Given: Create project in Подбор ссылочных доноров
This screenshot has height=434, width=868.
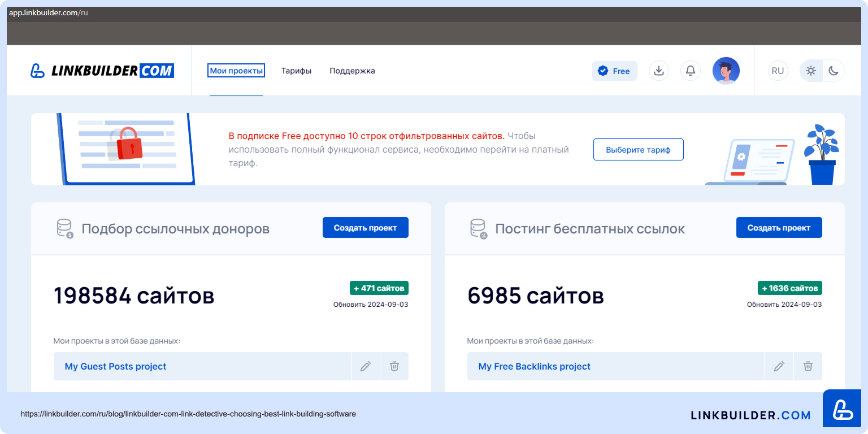Looking at the screenshot, I should click(x=365, y=228).
